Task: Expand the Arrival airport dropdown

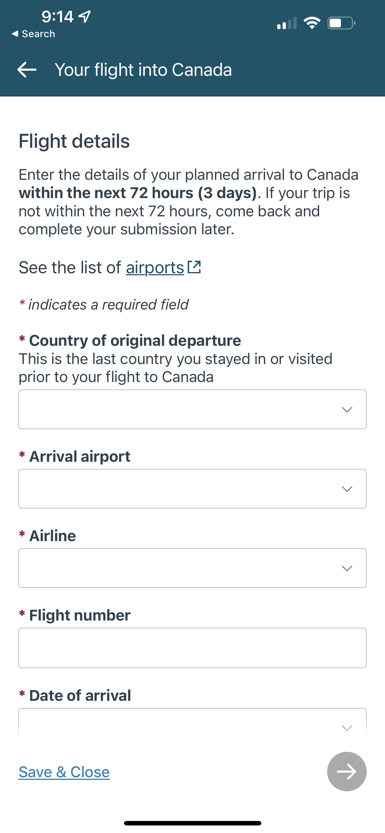Action: coord(192,489)
